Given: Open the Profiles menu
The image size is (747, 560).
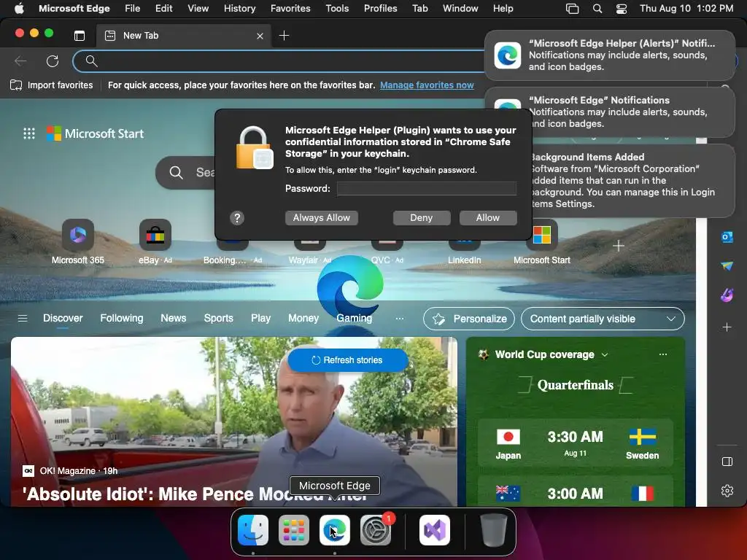Looking at the screenshot, I should coord(380,8).
